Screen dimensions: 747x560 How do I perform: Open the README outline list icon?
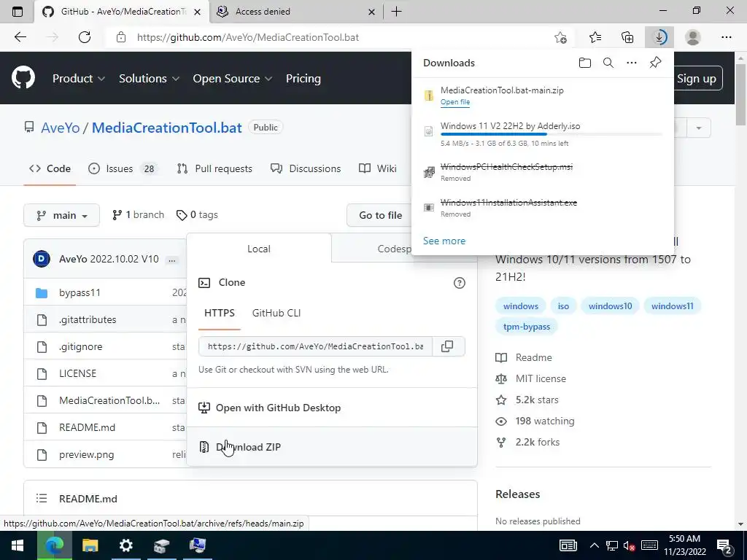tap(42, 499)
